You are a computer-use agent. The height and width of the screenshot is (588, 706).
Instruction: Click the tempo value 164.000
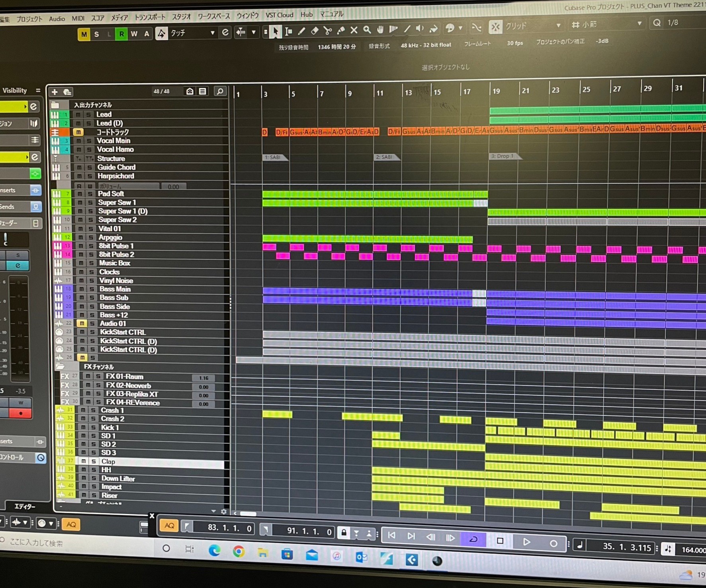[692, 550]
